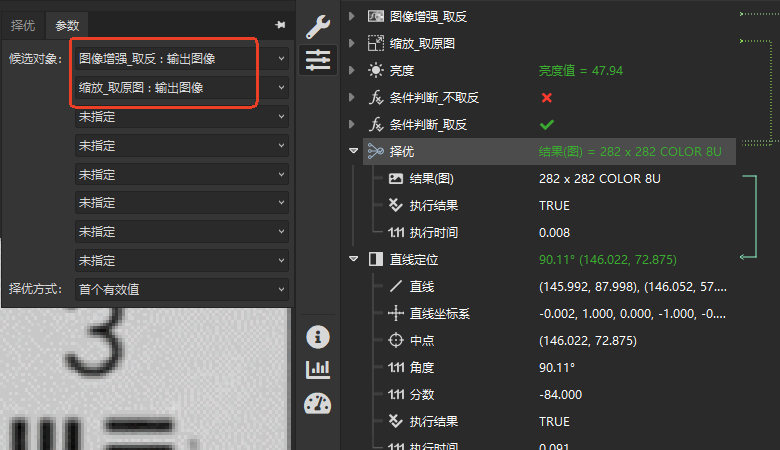Click the red X status of 条件判断_不取反
Viewport: 780px width, 450px height.
click(x=547, y=97)
